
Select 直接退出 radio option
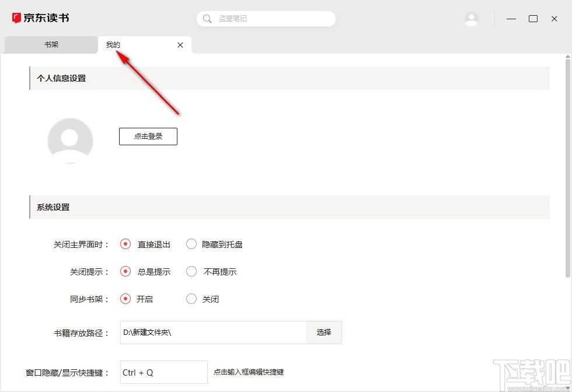125,244
